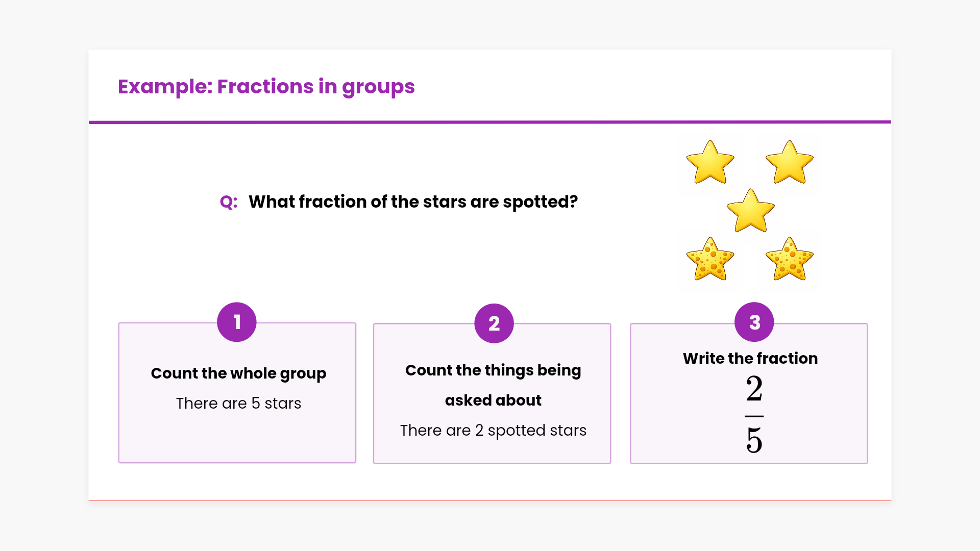The height and width of the screenshot is (551, 980).
Task: Click the bottom-left spotted star
Action: 710,260
